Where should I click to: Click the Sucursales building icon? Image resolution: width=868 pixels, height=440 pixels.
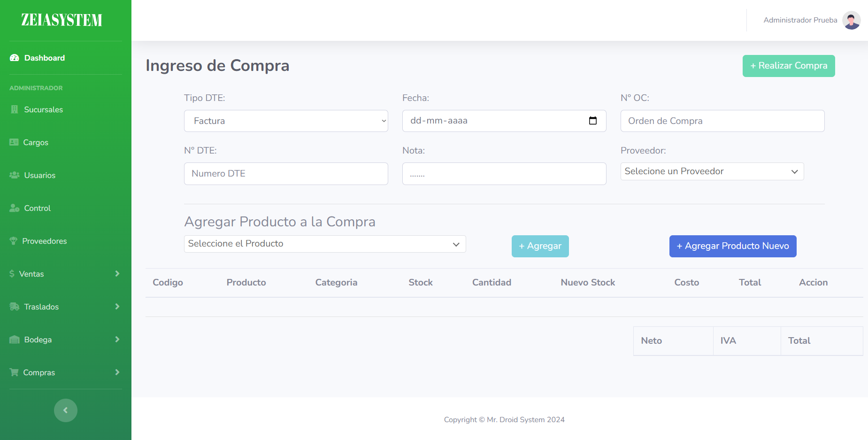pyautogui.click(x=15, y=109)
